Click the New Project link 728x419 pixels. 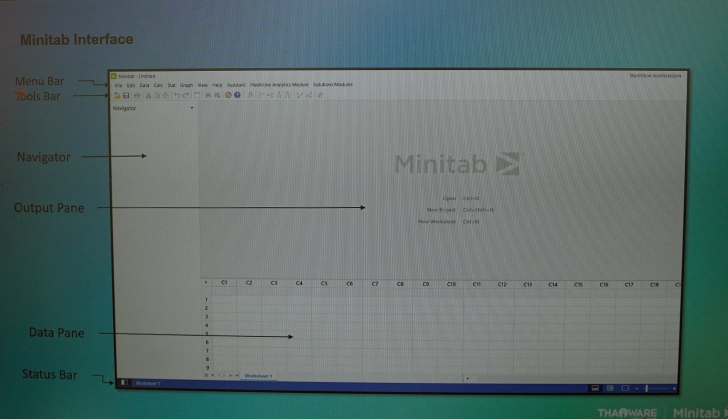[x=441, y=210]
